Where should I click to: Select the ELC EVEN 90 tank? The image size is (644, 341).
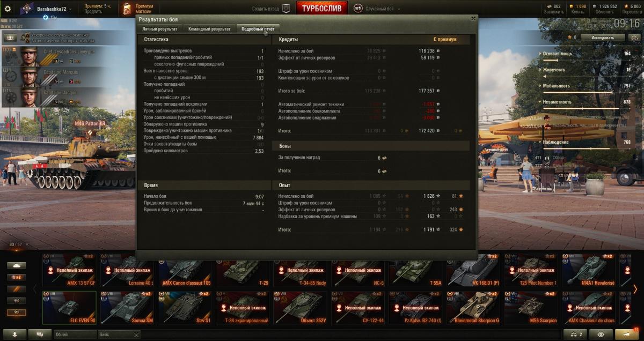(x=70, y=308)
